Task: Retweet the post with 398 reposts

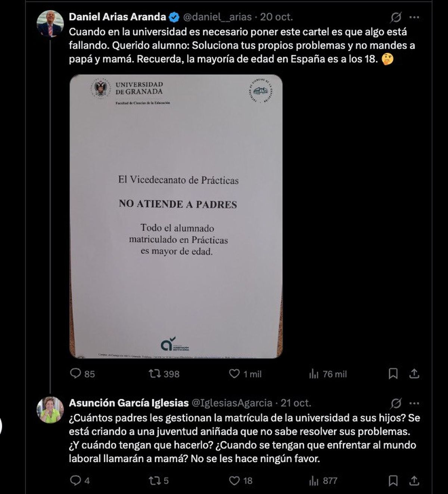Action: click(164, 374)
